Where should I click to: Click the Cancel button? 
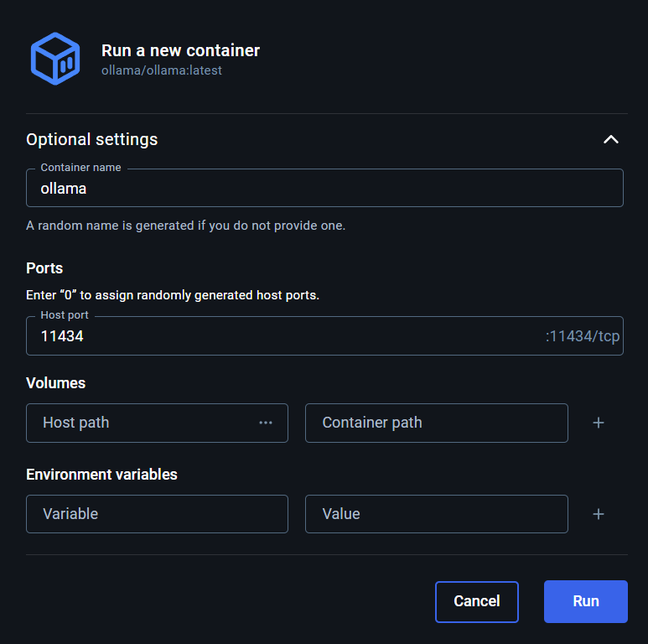476,601
